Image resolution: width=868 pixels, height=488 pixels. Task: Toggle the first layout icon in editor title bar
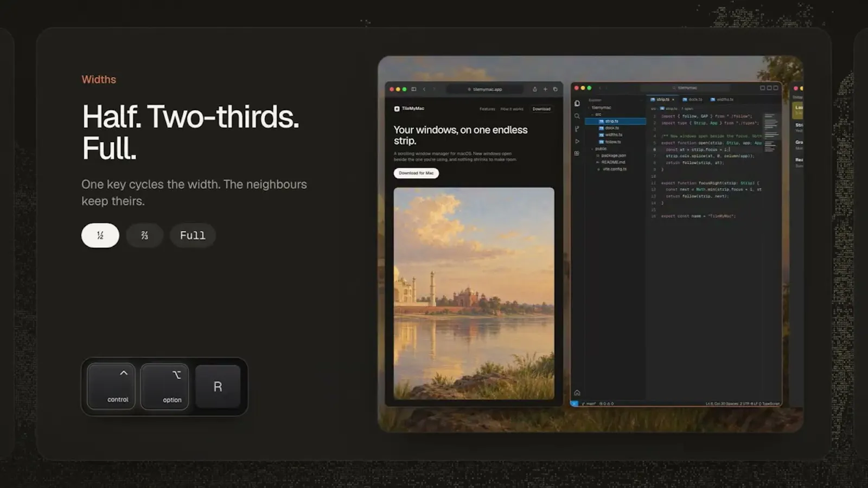click(762, 88)
